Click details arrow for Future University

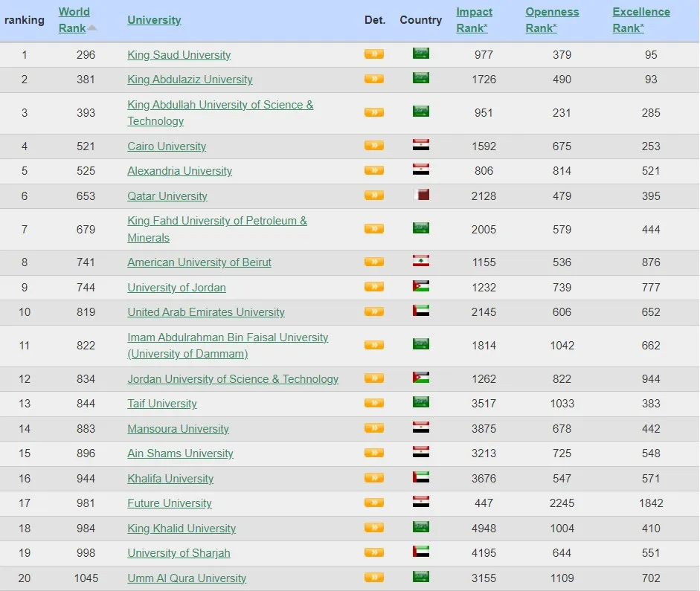pyautogui.click(x=374, y=503)
